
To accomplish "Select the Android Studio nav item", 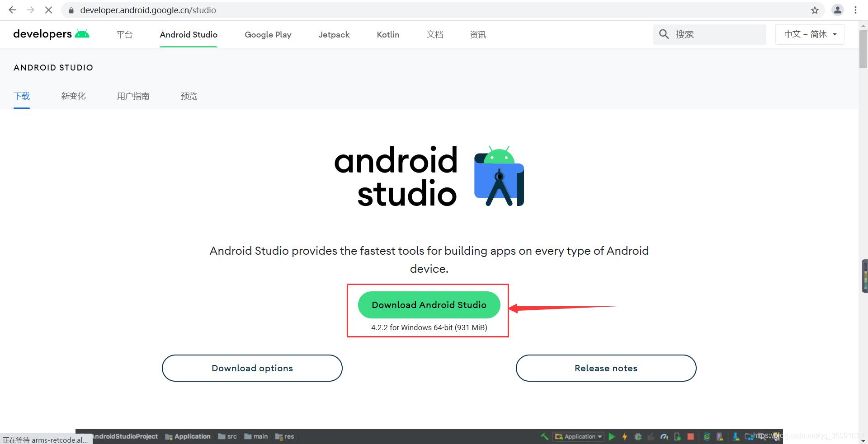I will pos(189,34).
